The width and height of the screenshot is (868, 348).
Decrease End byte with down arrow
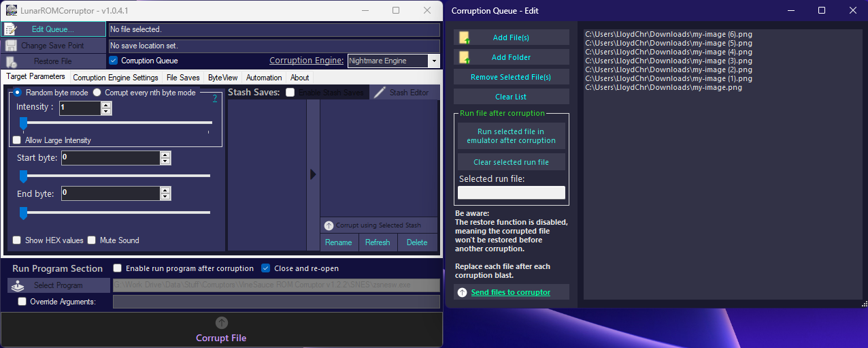pos(165,197)
